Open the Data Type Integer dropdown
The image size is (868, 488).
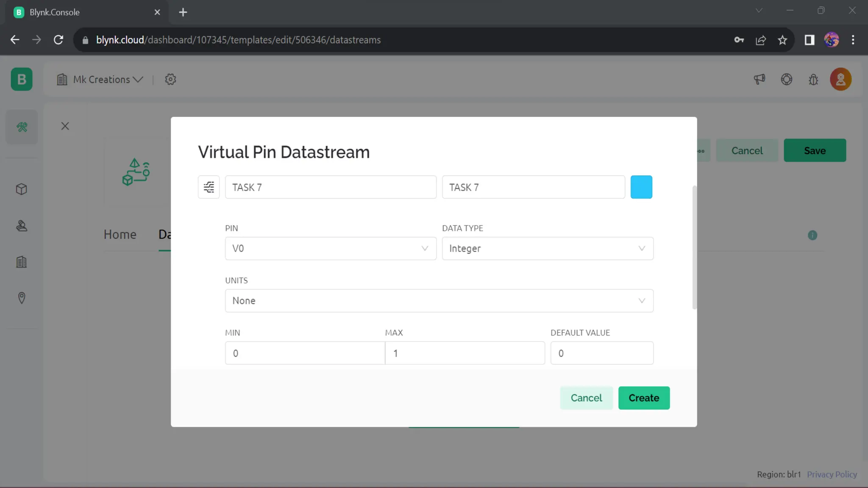547,248
